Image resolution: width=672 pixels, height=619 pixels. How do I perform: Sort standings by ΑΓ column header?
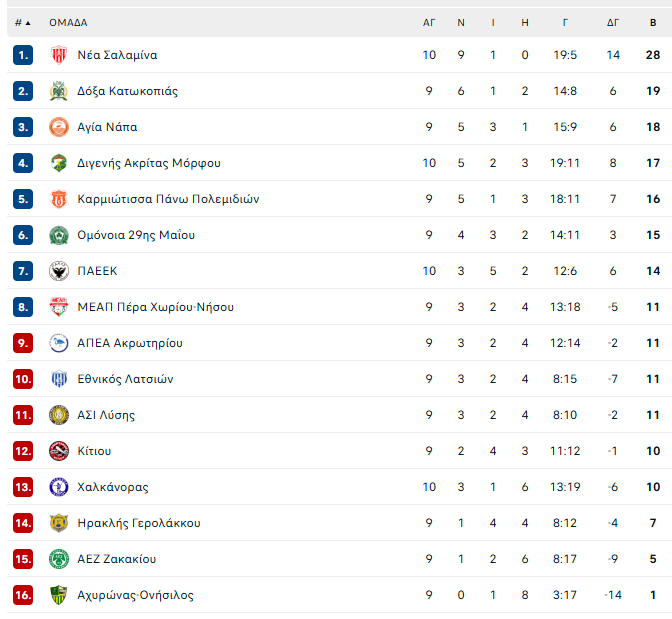tap(429, 22)
